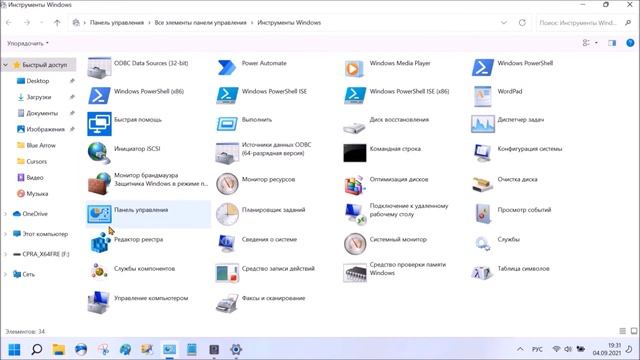Open Windows PowerShell ISE (x86) icon
Image resolution: width=640 pixels, height=360 pixels.
pyautogui.click(x=355, y=96)
